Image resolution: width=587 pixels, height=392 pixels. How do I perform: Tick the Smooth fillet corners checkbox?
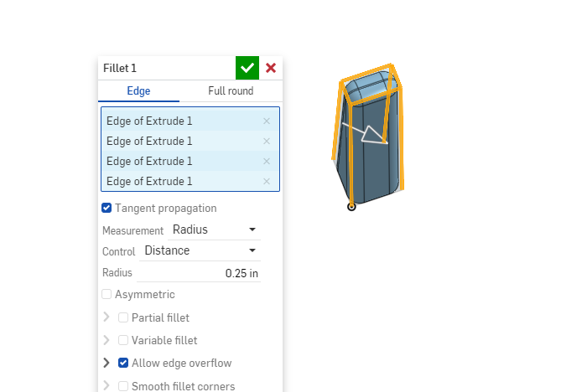click(x=123, y=386)
